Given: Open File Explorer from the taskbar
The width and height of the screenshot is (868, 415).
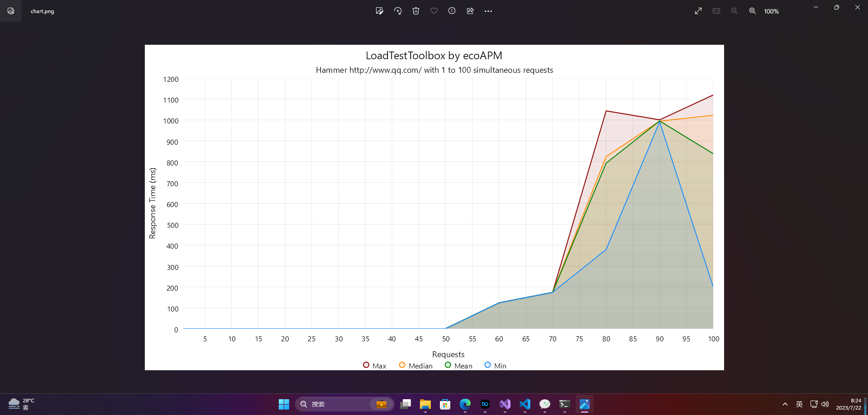Looking at the screenshot, I should 425,404.
